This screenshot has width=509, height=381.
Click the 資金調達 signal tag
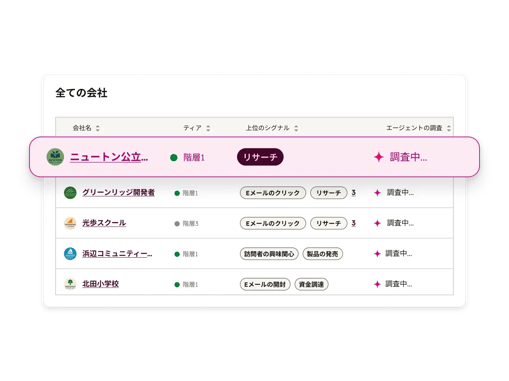pos(311,284)
